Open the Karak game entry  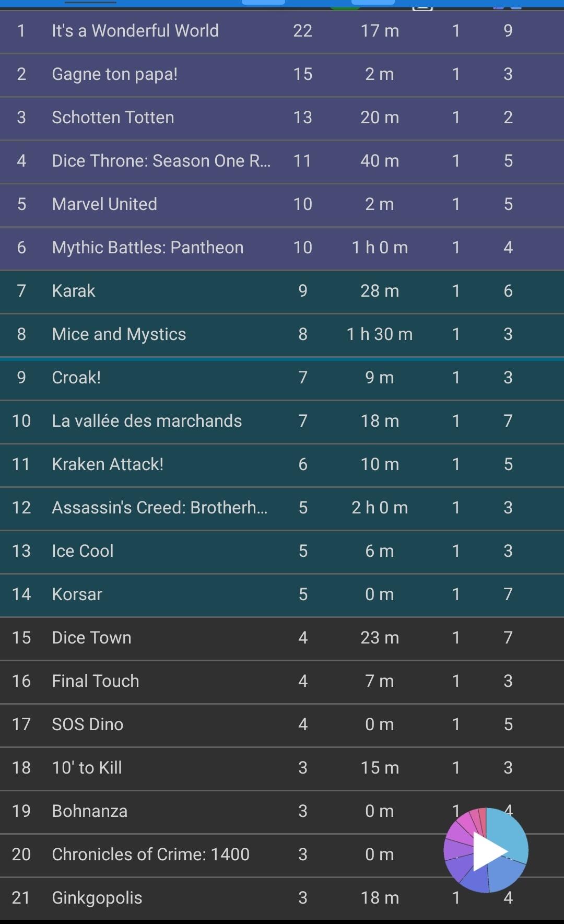tap(282, 291)
